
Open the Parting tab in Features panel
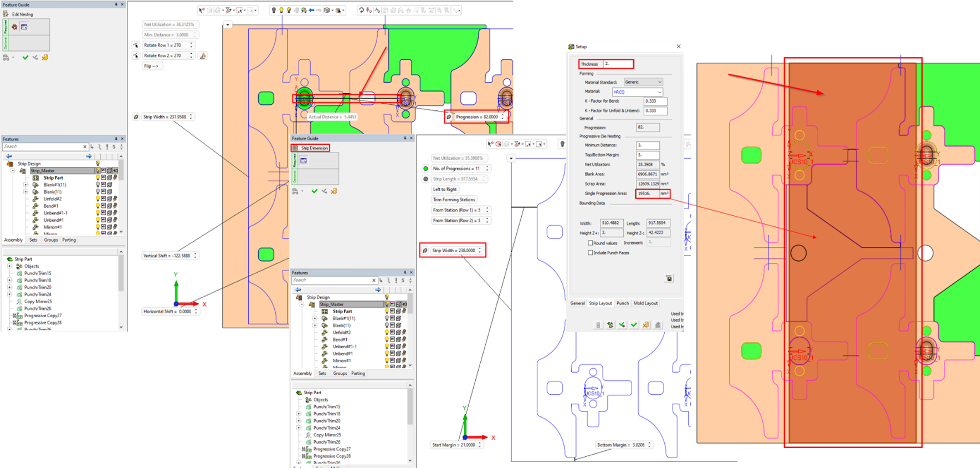(x=69, y=240)
